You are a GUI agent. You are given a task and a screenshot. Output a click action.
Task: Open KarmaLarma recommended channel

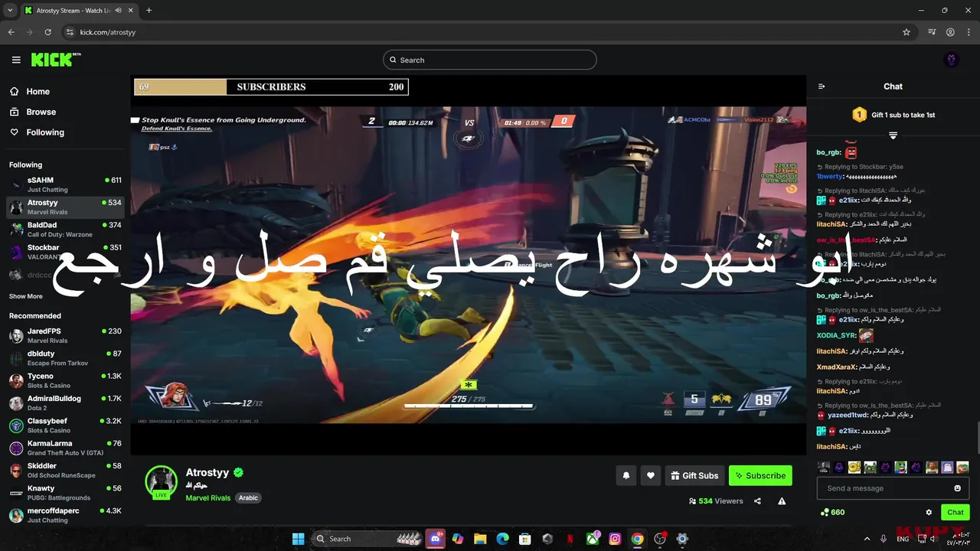coord(66,448)
